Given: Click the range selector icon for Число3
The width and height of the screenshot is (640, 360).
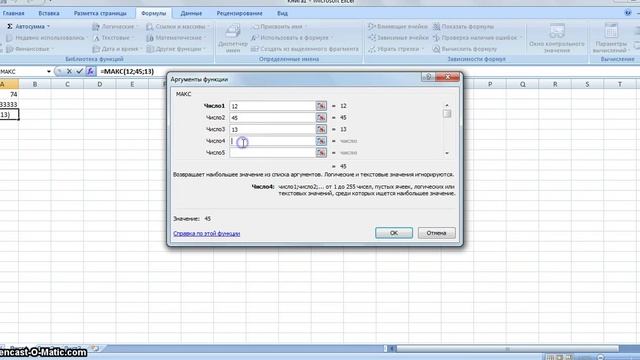Looking at the screenshot, I should coord(321,129).
